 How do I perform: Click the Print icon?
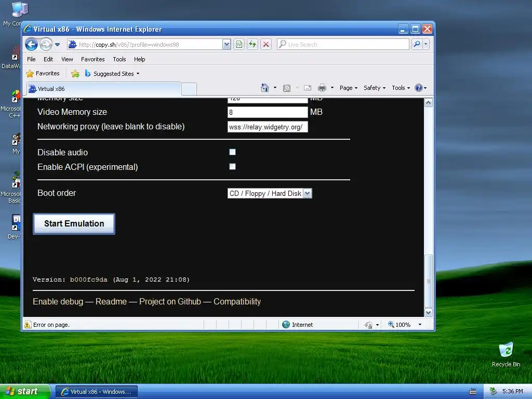click(322, 88)
